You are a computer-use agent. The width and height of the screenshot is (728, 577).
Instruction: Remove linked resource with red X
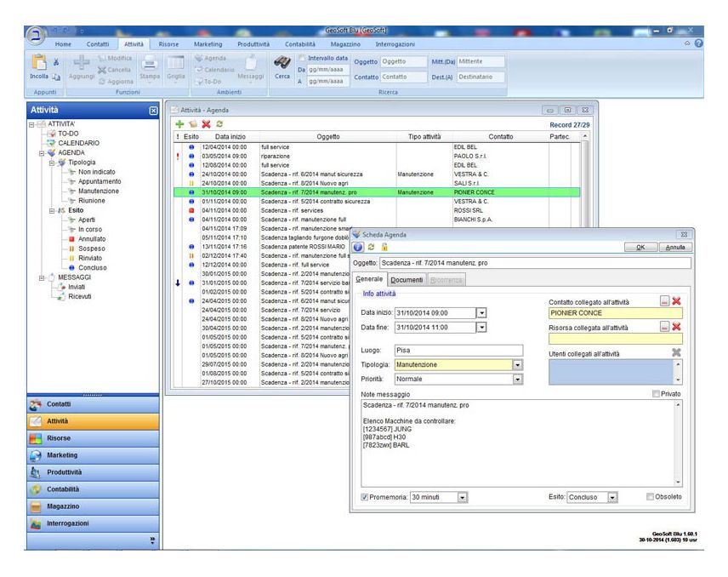click(676, 327)
